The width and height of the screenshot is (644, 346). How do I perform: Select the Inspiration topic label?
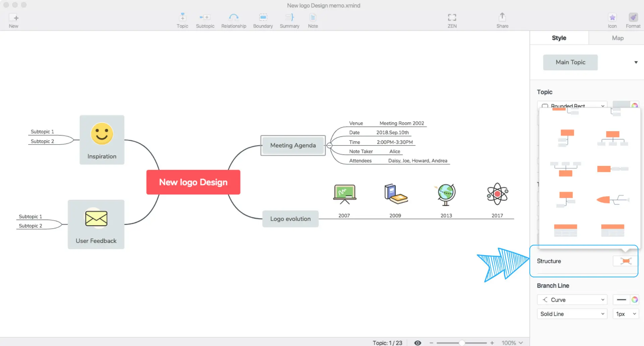coord(102,156)
